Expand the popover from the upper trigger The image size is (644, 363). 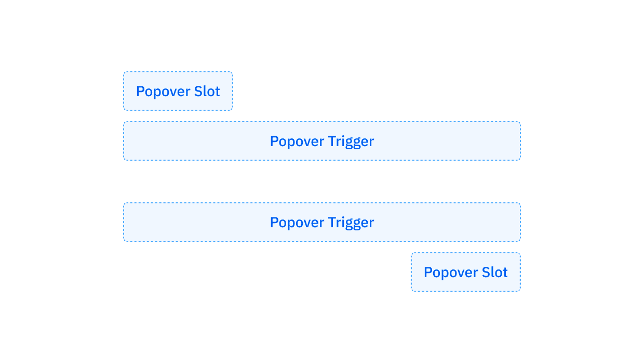click(321, 141)
